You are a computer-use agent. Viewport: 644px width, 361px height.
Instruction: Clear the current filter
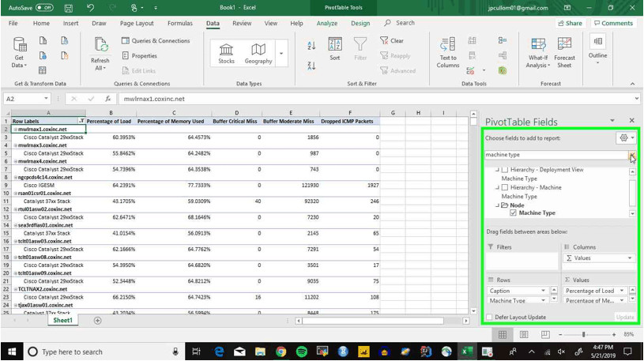click(392, 40)
